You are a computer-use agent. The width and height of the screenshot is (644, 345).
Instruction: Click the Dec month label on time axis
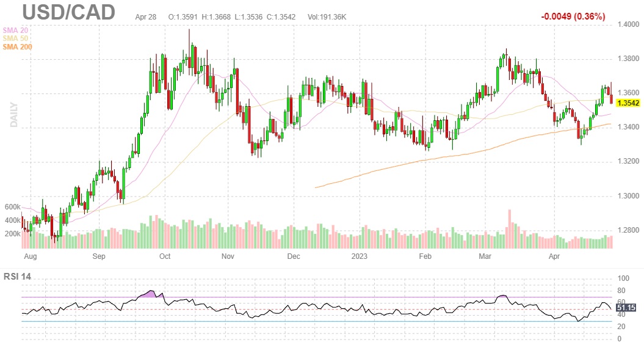(294, 256)
